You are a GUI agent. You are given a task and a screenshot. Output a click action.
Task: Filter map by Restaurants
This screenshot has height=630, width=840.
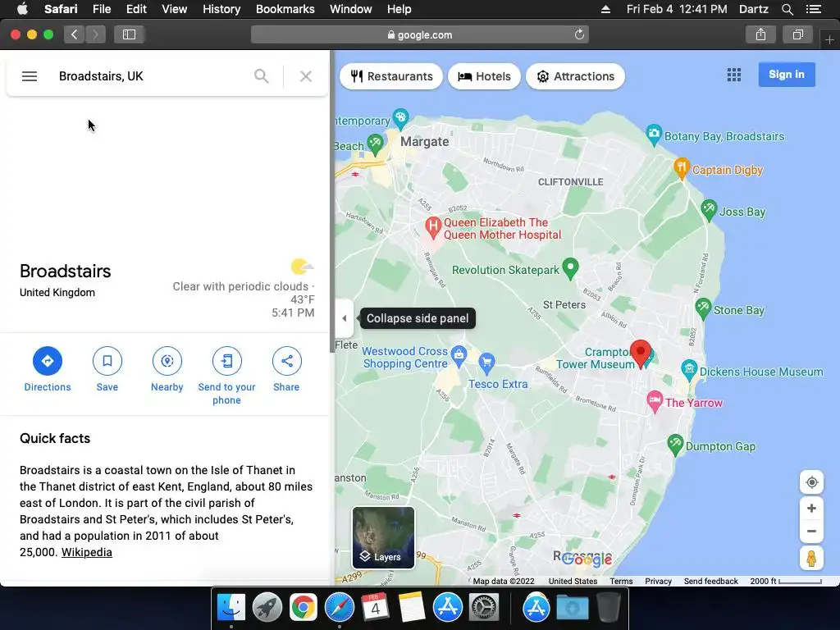(x=391, y=76)
